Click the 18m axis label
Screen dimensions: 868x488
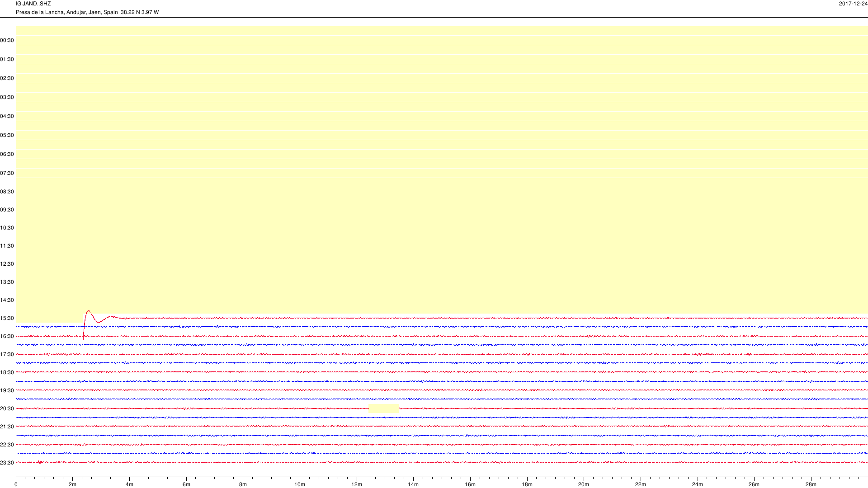point(527,484)
